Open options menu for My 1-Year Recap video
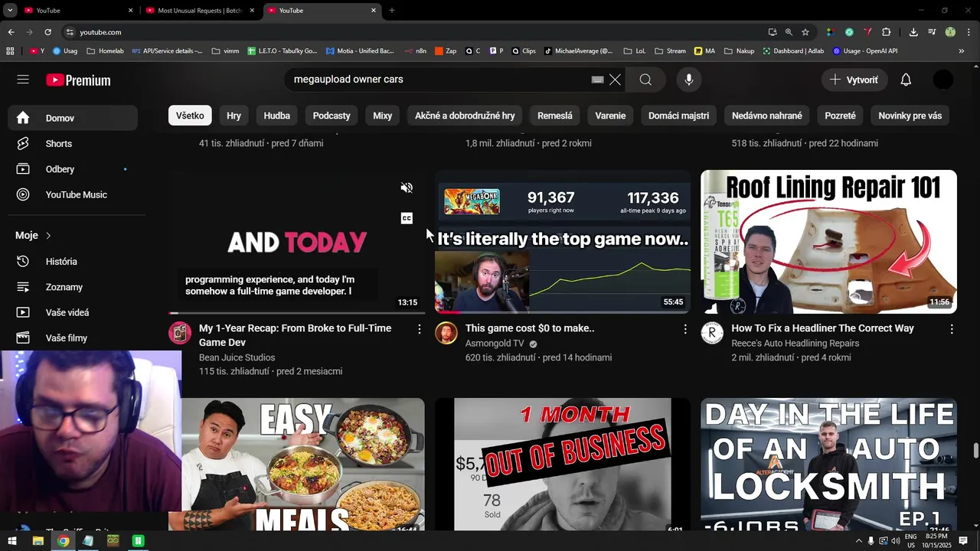Viewport: 980px width, 551px height. [419, 329]
